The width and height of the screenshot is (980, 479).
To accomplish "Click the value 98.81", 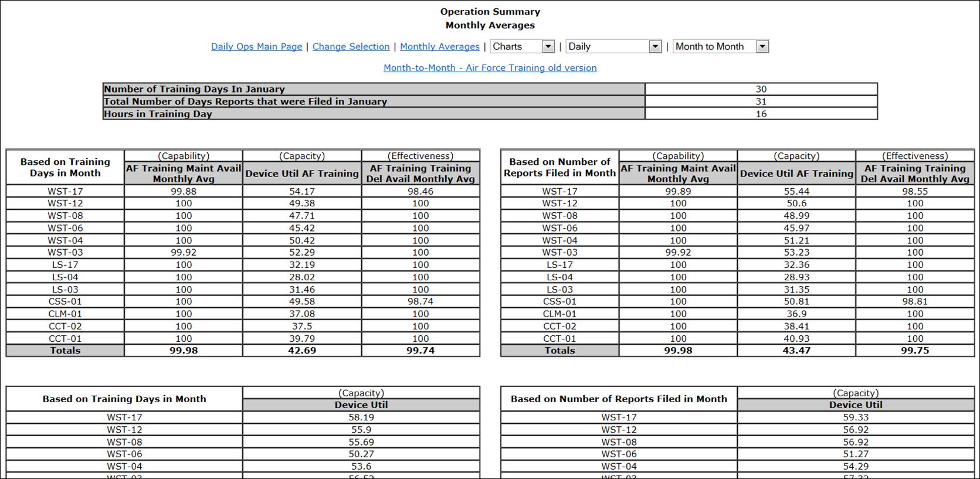I will (x=915, y=301).
